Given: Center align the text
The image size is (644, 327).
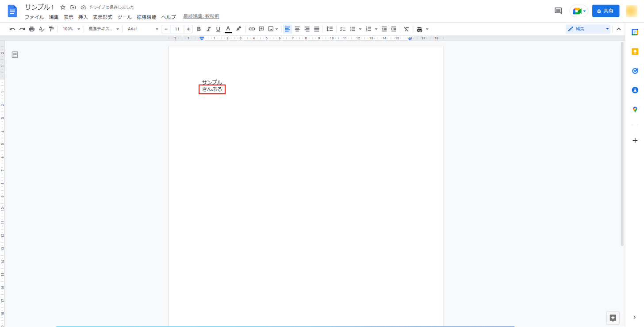Looking at the screenshot, I should (297, 29).
